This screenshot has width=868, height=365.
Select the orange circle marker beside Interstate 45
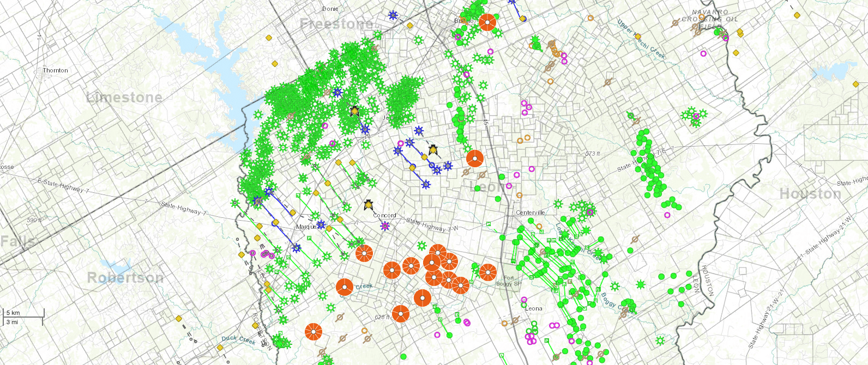(x=475, y=159)
